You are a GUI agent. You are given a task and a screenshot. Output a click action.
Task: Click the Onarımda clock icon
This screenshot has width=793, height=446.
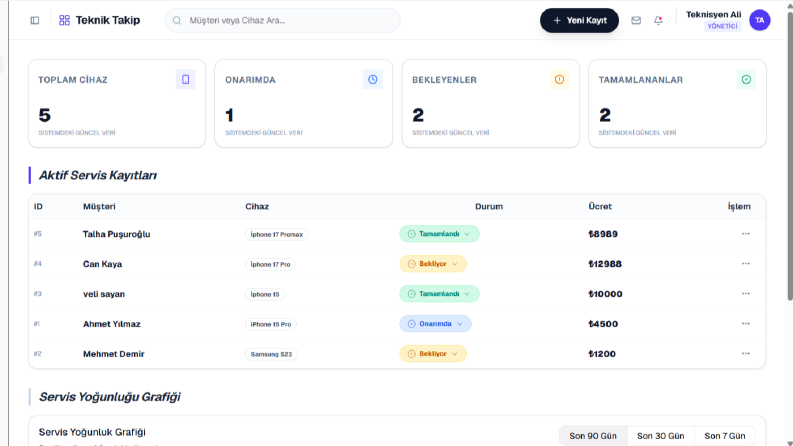373,79
